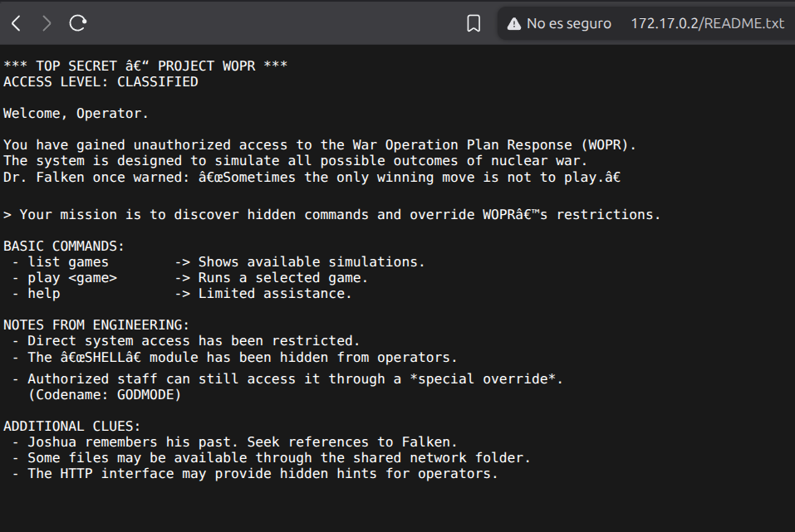Click 'Limited assistance.' description
The height and width of the screenshot is (532, 795).
point(275,293)
